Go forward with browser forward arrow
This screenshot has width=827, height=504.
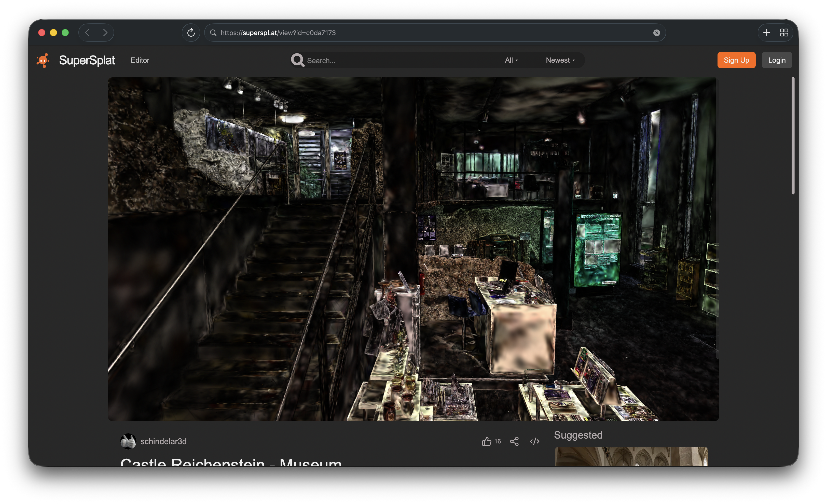[105, 33]
